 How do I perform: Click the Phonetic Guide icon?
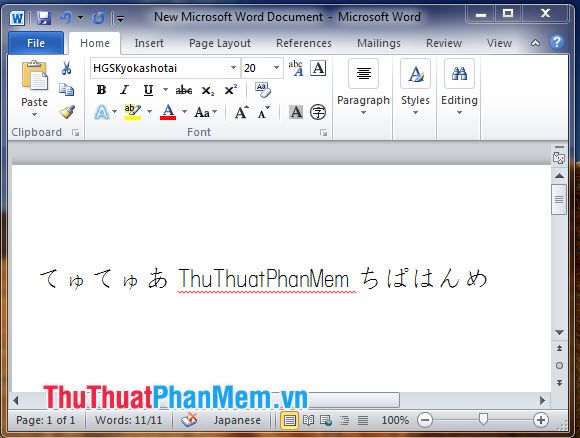pyautogui.click(x=296, y=68)
